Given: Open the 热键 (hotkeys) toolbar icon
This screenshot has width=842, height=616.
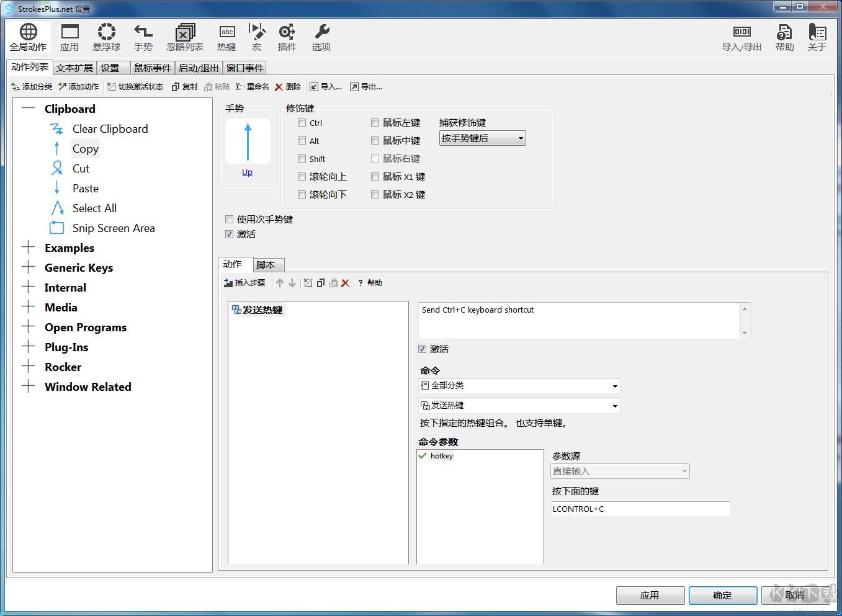Looking at the screenshot, I should click(226, 37).
